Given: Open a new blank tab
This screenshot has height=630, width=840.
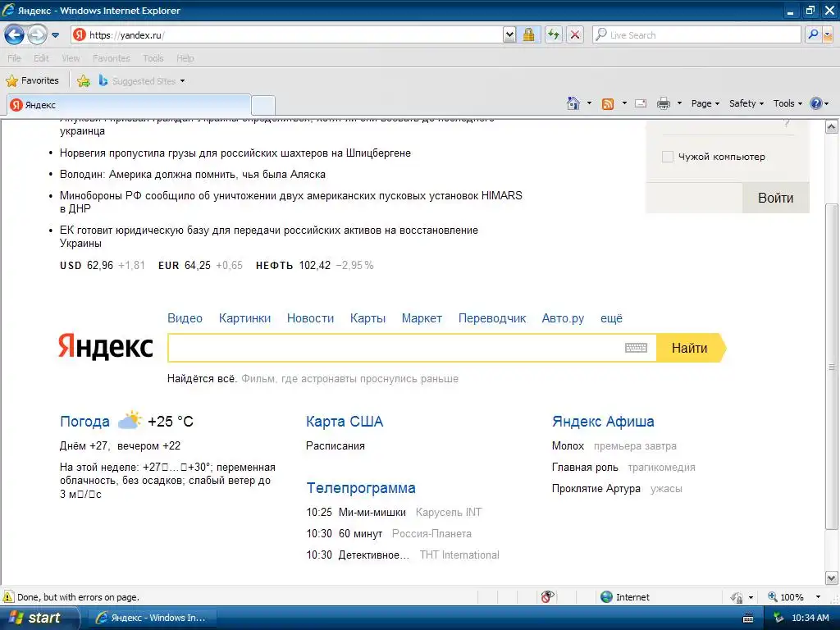Looking at the screenshot, I should [263, 105].
